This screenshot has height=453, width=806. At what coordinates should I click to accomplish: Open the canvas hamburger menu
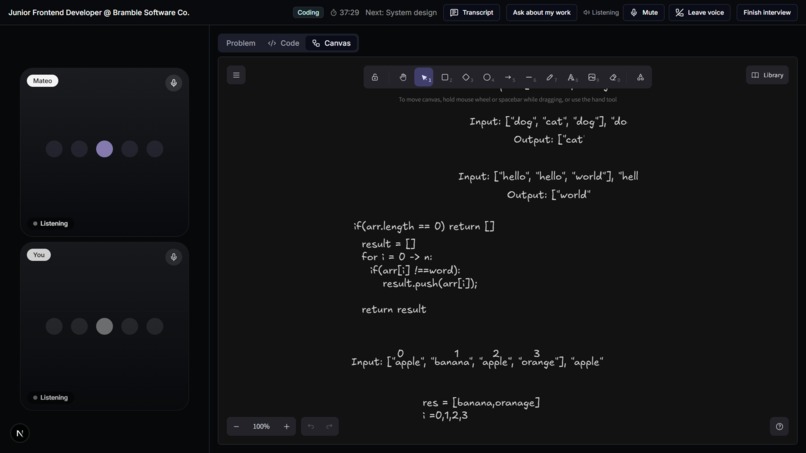point(236,75)
